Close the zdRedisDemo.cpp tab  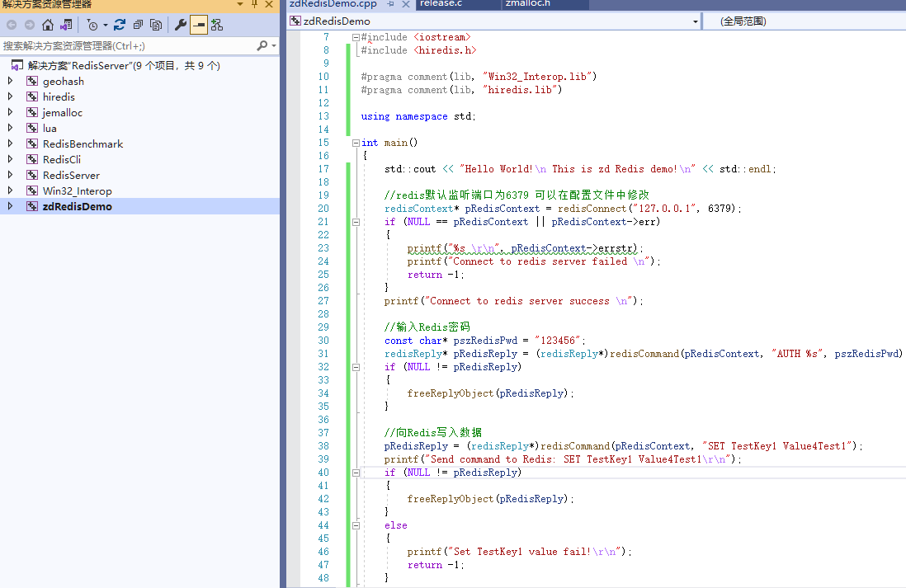(x=406, y=4)
